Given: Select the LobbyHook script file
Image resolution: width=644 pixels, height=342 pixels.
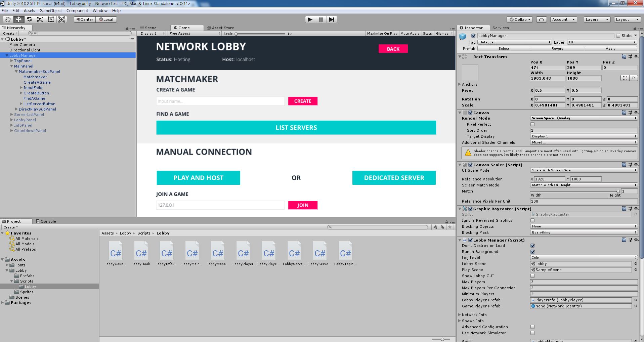Looking at the screenshot, I should [141, 254].
